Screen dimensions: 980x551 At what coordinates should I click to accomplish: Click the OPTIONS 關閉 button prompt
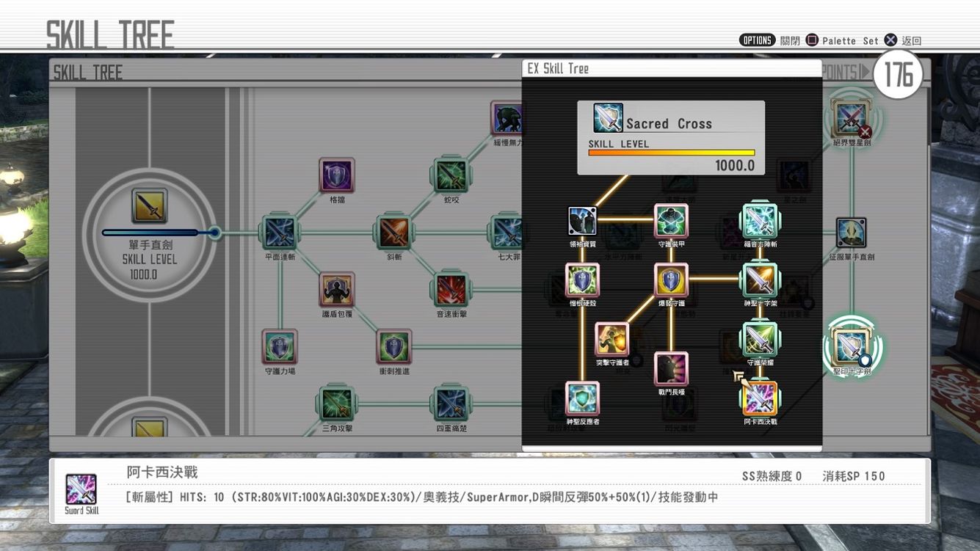pyautogui.click(x=769, y=40)
